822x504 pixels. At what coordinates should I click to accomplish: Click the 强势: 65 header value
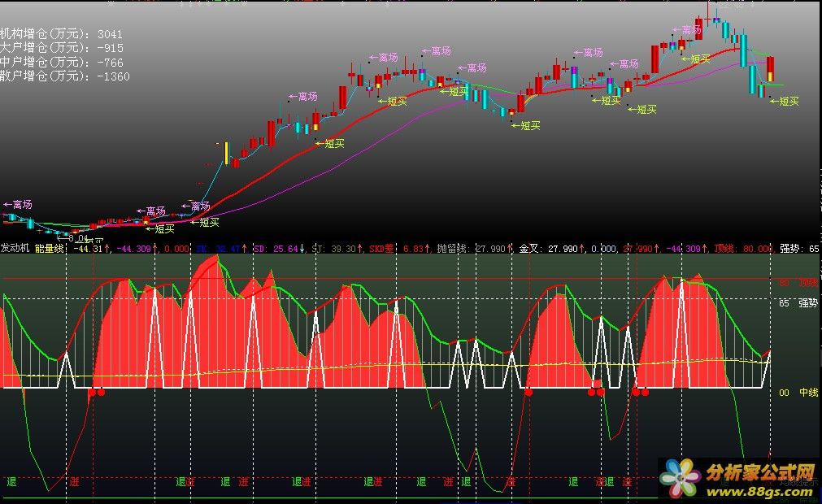tap(799, 248)
